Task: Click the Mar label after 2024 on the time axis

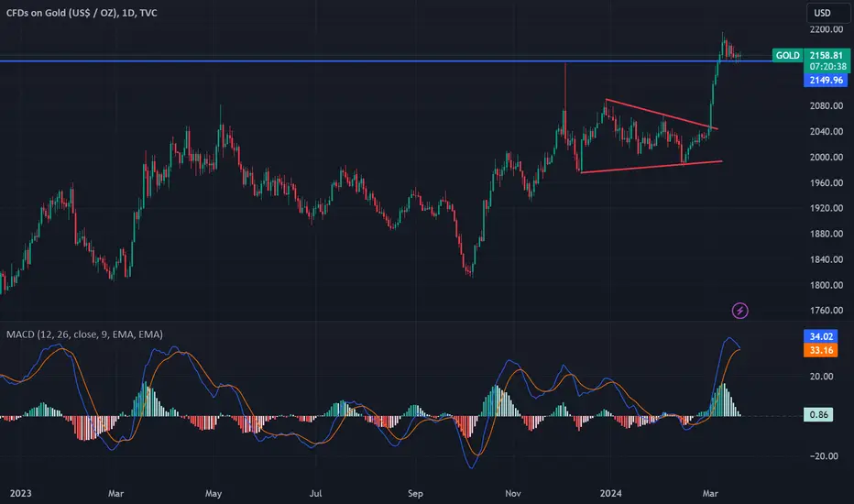Action: click(710, 493)
